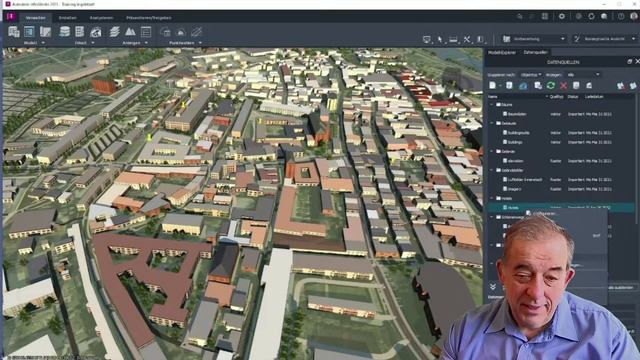Click the list panel icon in Anzeigen group
Image resolution: width=640 pixels, height=360 pixels.
(x=146, y=32)
